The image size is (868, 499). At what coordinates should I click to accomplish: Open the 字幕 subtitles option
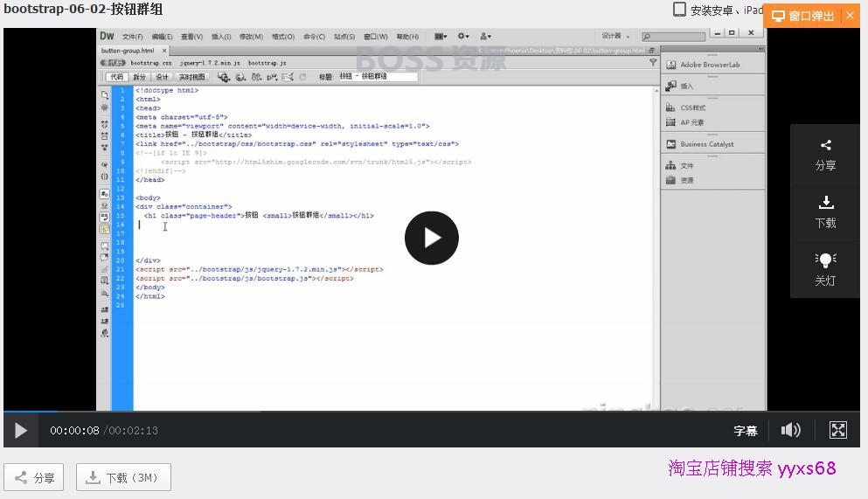(745, 431)
